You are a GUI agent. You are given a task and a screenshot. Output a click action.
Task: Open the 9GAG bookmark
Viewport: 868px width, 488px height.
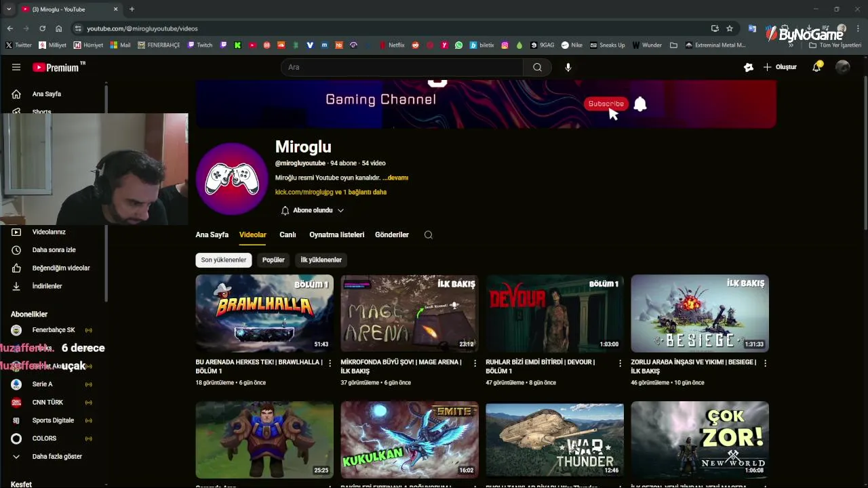[x=542, y=45]
